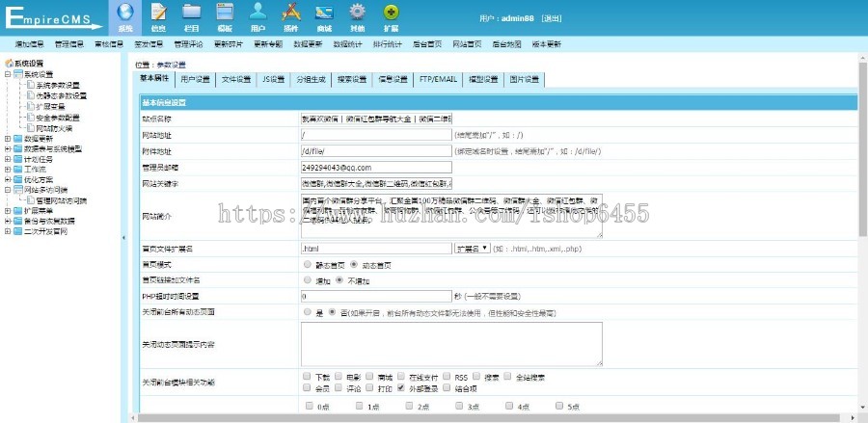Click the folder icon of 计划任务
Image resolution: width=868 pixels, height=423 pixels.
point(18,159)
